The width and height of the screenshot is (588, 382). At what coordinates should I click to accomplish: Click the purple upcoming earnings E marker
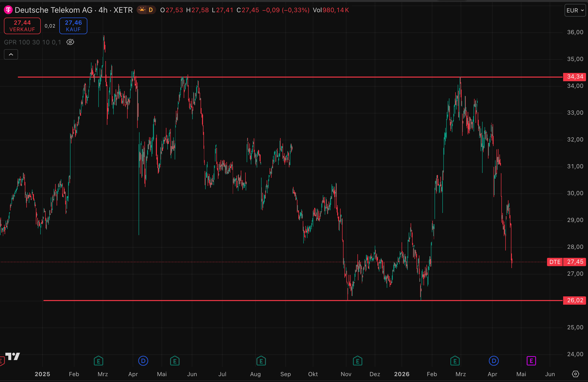[531, 361]
